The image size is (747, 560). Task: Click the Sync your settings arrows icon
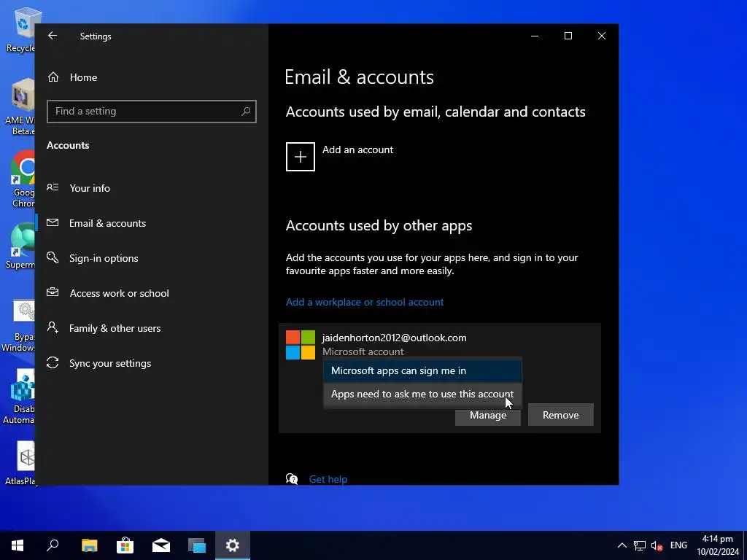53,363
